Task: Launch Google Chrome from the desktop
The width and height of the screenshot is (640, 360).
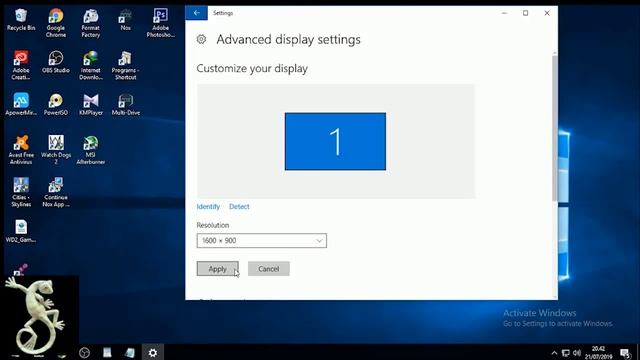Action: (x=56, y=23)
